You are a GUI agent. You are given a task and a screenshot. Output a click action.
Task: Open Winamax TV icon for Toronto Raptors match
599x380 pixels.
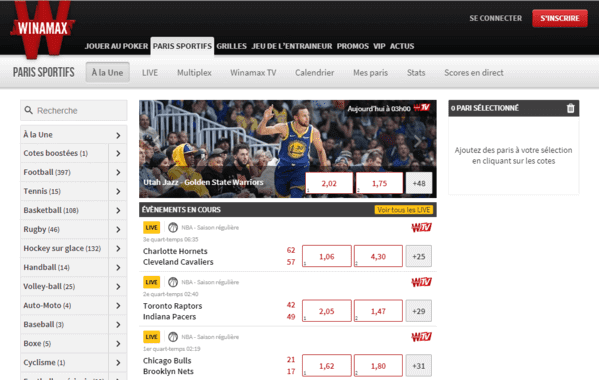(421, 282)
